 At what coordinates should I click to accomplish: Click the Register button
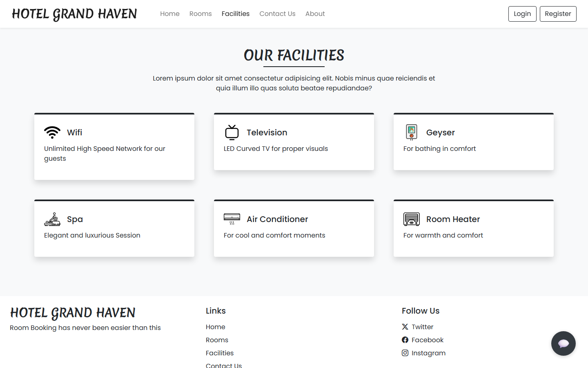click(558, 14)
